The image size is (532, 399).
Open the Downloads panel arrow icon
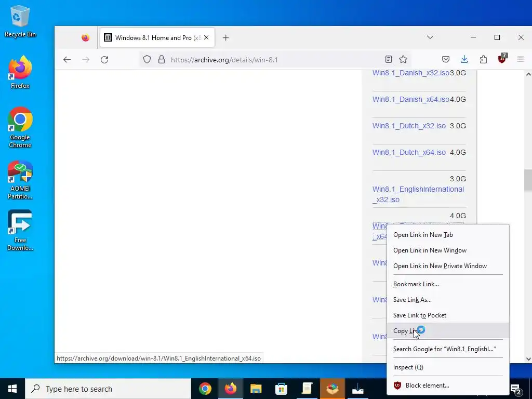[x=464, y=60]
